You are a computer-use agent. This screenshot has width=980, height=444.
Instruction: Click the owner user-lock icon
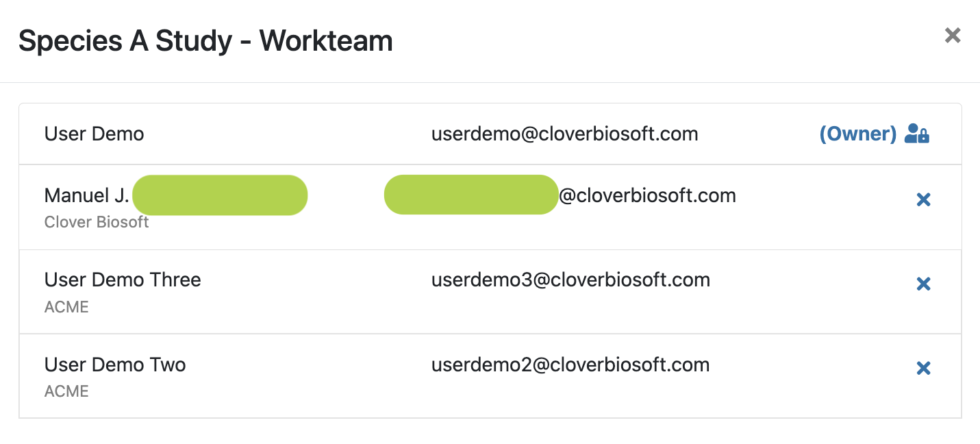tap(917, 134)
